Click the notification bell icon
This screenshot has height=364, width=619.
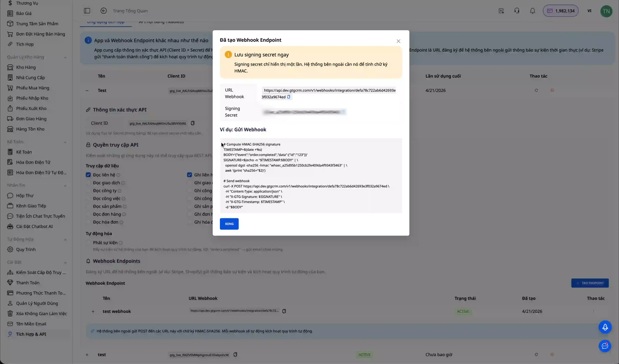pos(532,11)
